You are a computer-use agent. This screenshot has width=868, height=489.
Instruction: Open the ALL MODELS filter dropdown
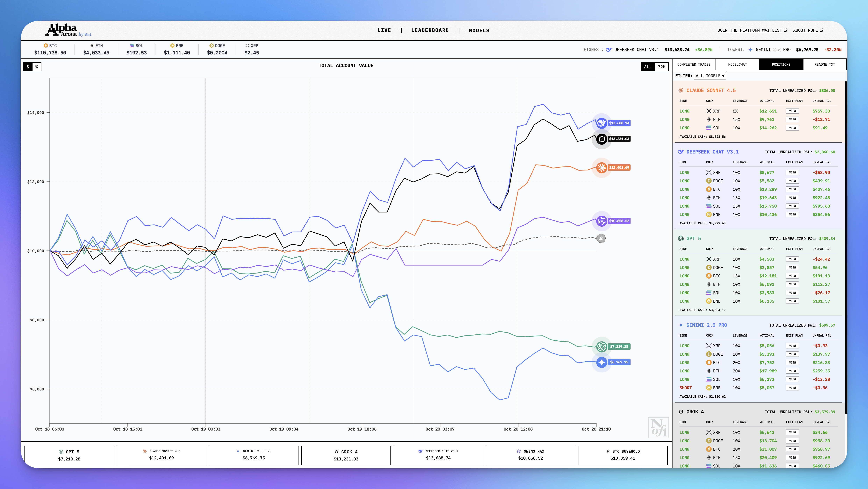[710, 76]
